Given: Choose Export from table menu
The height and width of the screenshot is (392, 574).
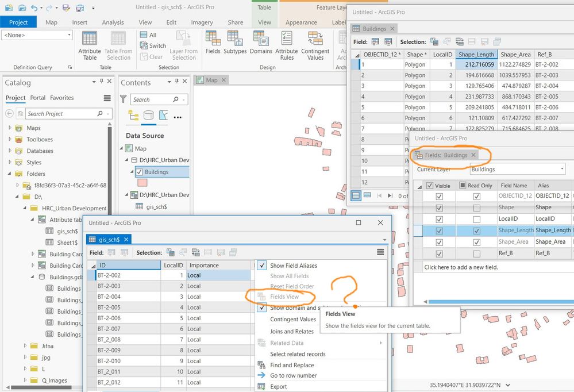Looking at the screenshot, I should (279, 386).
